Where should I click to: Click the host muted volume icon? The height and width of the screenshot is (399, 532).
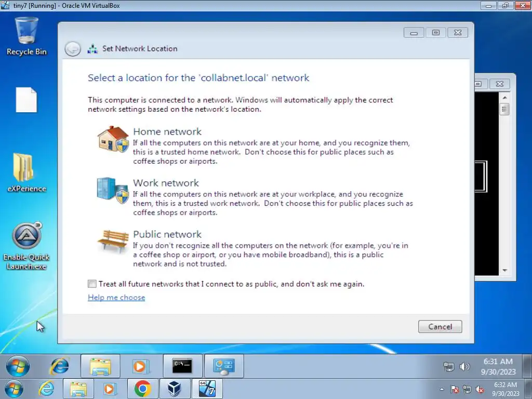pyautogui.click(x=480, y=390)
